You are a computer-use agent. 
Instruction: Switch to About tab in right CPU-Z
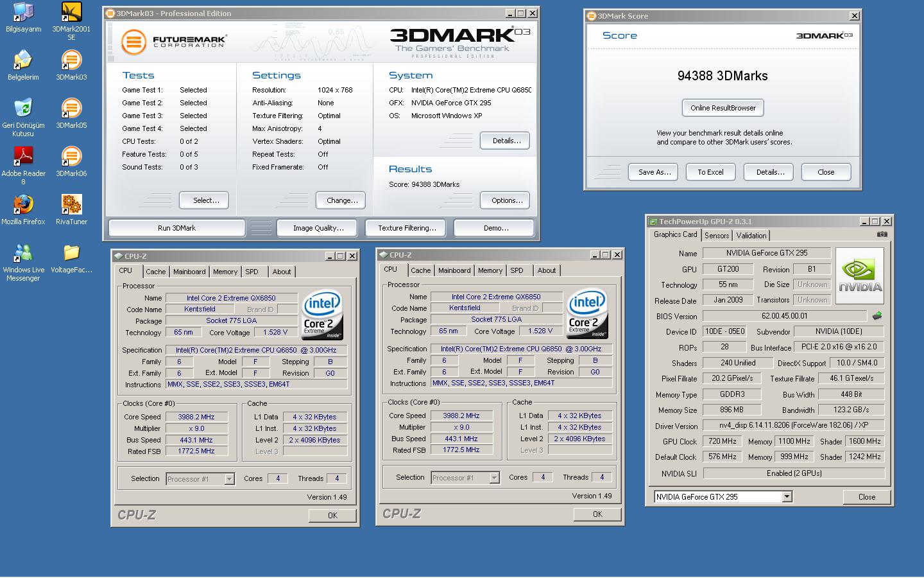click(x=547, y=270)
